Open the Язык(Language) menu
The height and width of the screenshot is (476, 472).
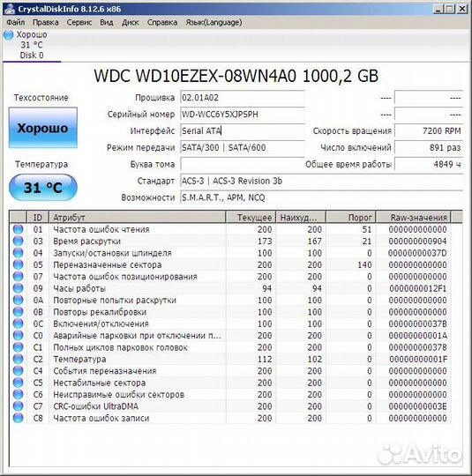214,22
